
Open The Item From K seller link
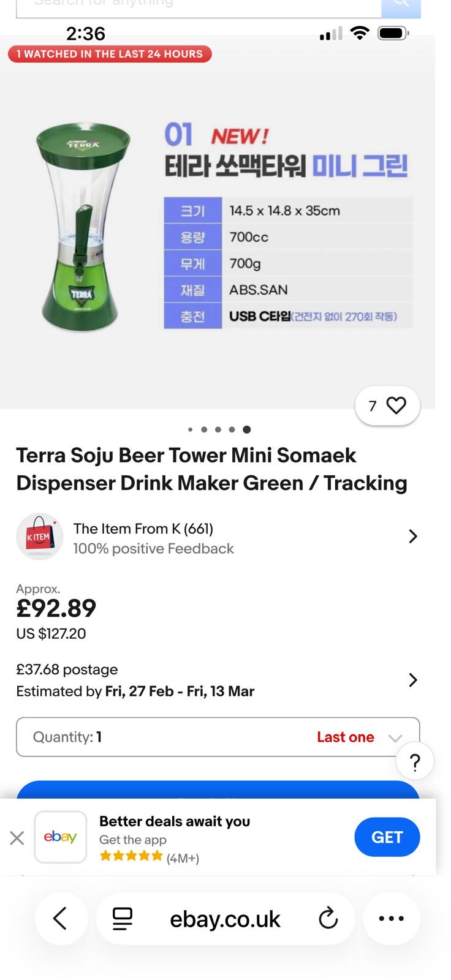click(x=143, y=529)
